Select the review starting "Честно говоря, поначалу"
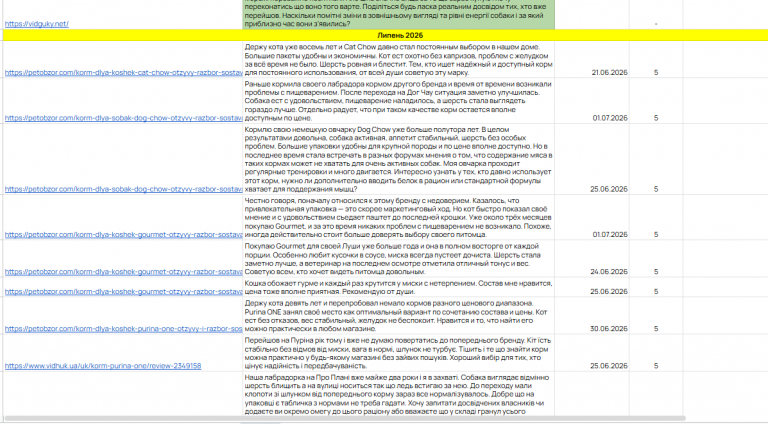This screenshot has height=424, width=768. pos(399,217)
